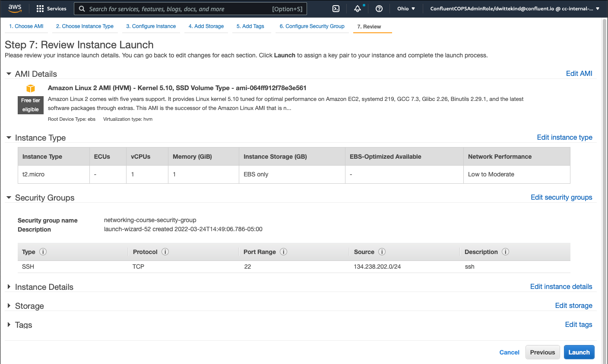Click the Root Device Type: ebs text
The width and height of the screenshot is (608, 364).
tap(72, 119)
